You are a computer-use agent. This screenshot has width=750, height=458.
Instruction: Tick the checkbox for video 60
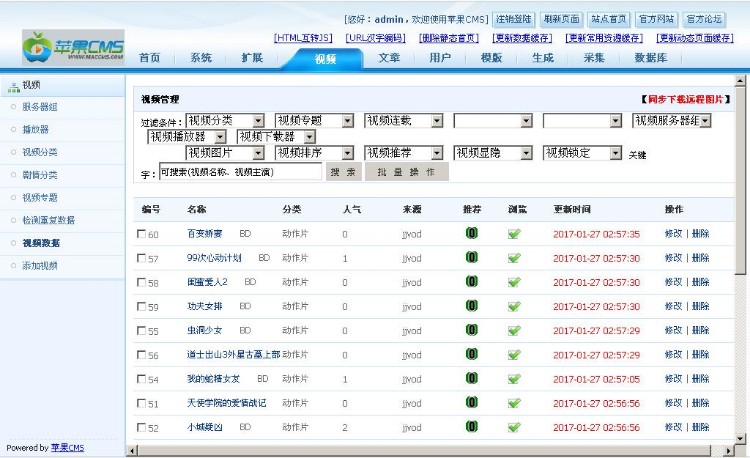point(141,234)
